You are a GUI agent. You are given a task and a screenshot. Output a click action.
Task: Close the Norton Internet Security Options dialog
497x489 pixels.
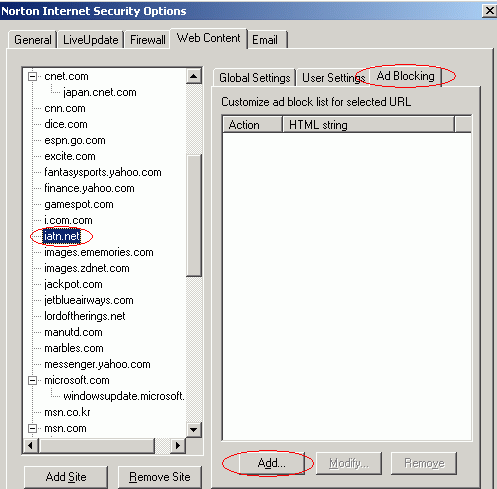pos(489,11)
